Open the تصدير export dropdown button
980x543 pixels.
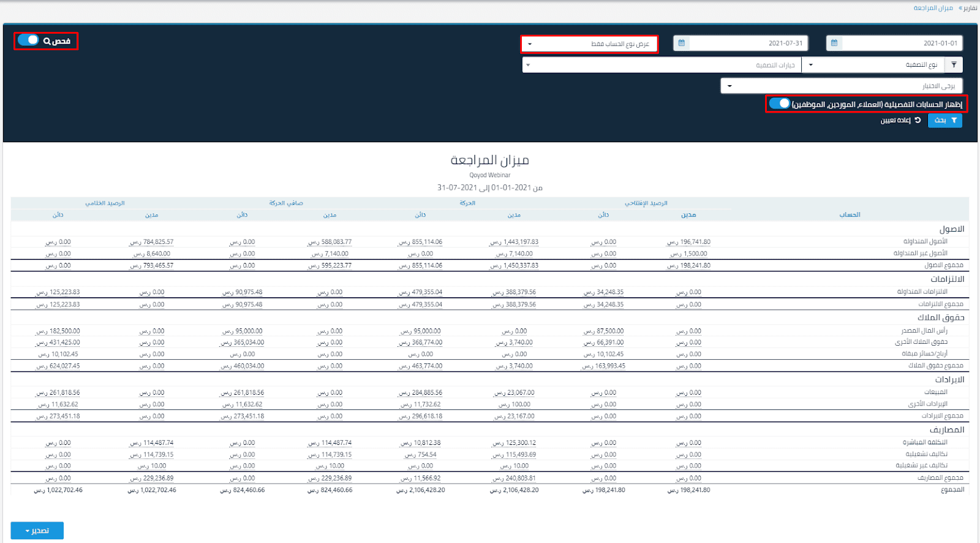37,530
